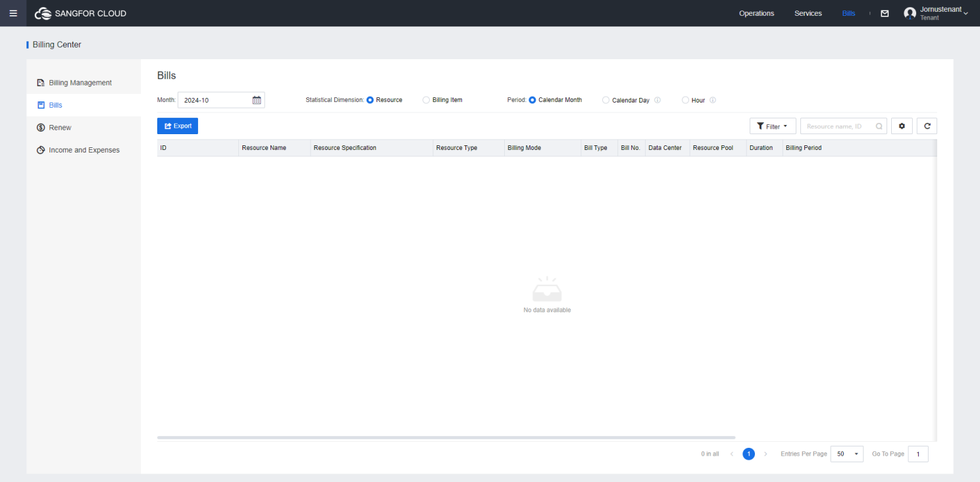Open the Filter dropdown
The height and width of the screenshot is (482, 980).
773,126
